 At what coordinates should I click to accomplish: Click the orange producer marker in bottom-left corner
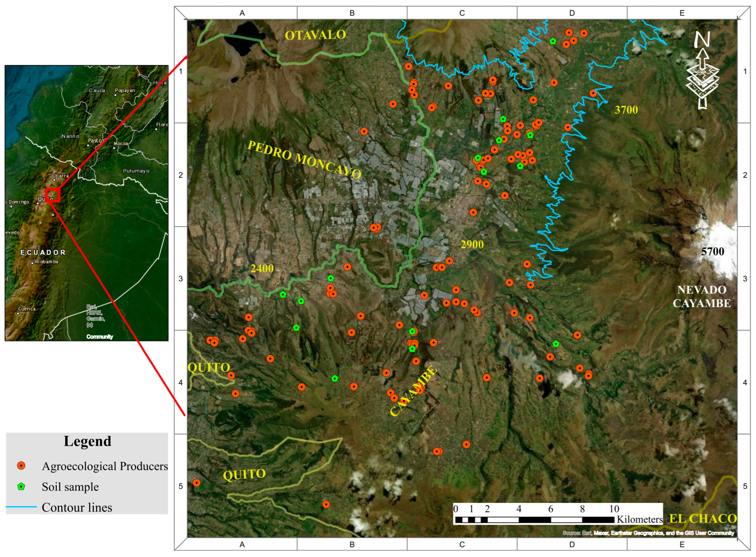coord(196,483)
